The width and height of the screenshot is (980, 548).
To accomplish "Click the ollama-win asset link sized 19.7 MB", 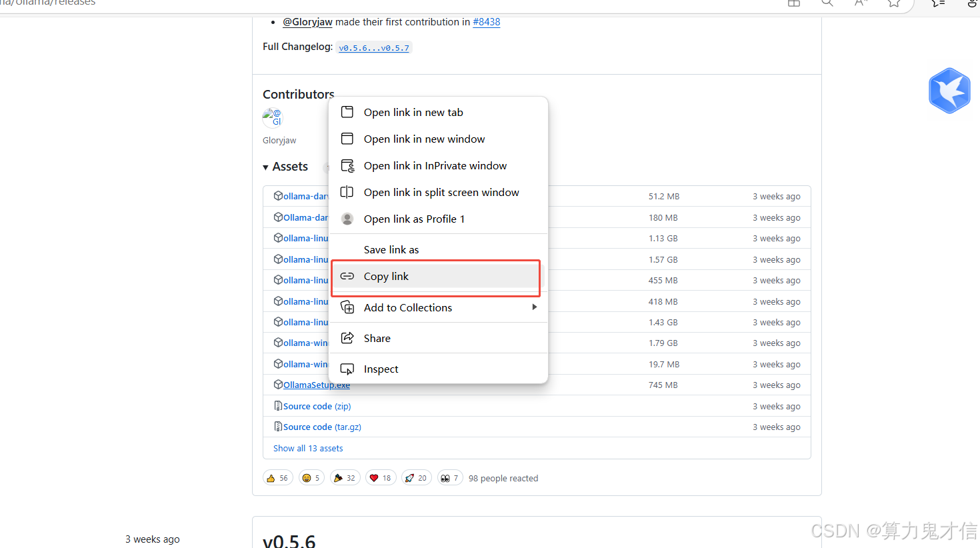I will 306,364.
